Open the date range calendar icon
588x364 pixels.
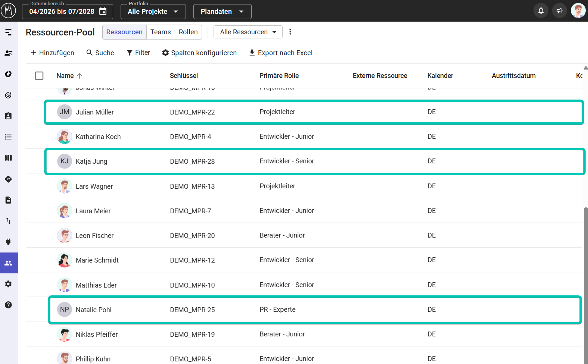(103, 11)
